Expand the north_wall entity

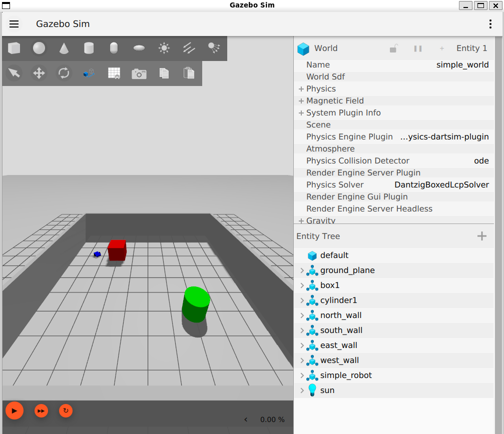pyautogui.click(x=302, y=315)
